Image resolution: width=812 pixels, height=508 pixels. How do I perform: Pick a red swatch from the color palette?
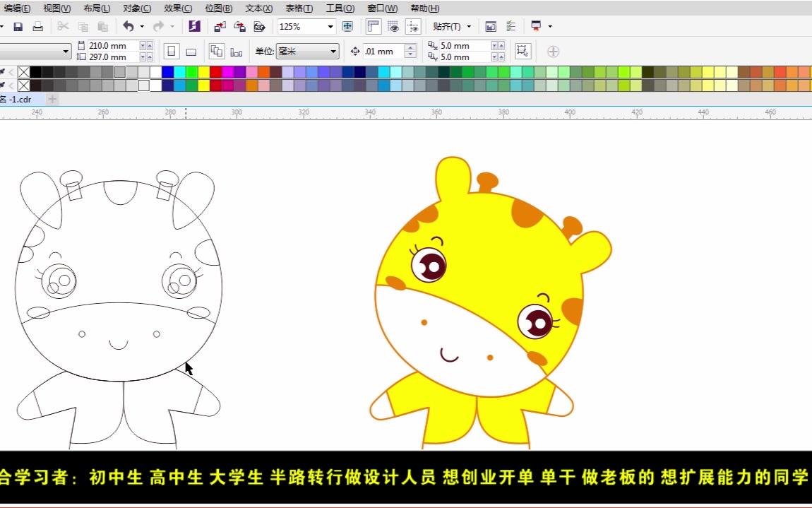(x=215, y=71)
